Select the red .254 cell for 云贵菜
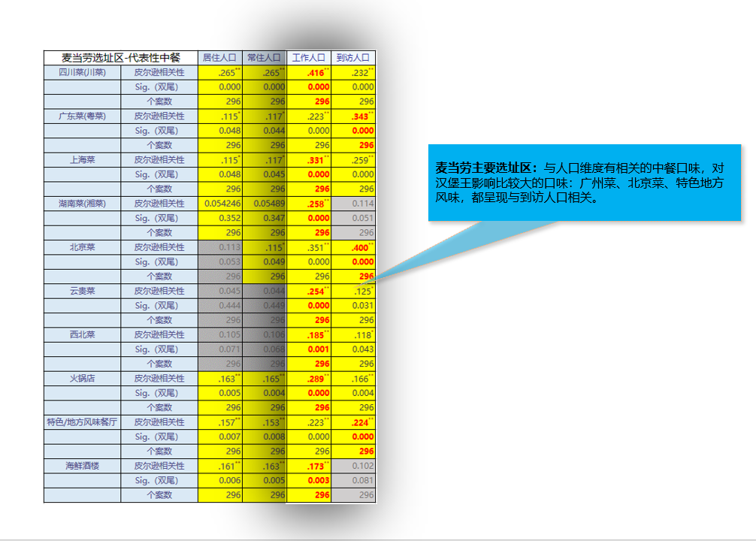Viewport: 756px width, 541px height. pyautogui.click(x=309, y=291)
